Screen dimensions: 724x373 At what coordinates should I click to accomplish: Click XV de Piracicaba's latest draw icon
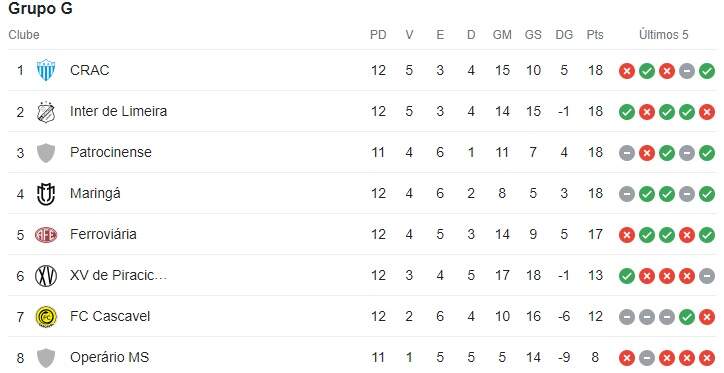tap(707, 276)
